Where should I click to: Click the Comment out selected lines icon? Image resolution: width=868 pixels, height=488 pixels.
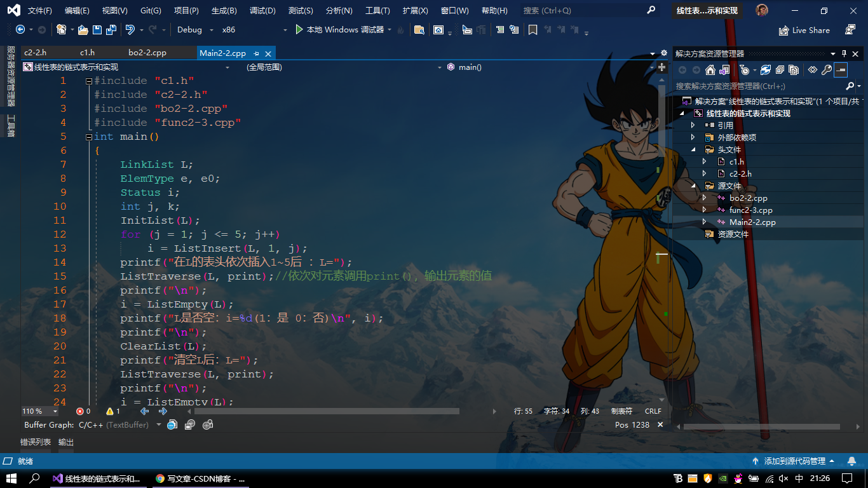[499, 30]
